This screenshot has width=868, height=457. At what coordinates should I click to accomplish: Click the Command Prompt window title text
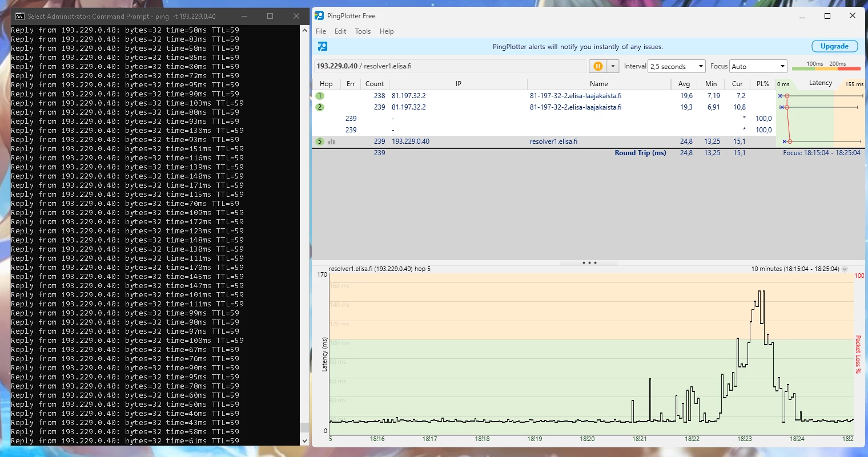(122, 16)
